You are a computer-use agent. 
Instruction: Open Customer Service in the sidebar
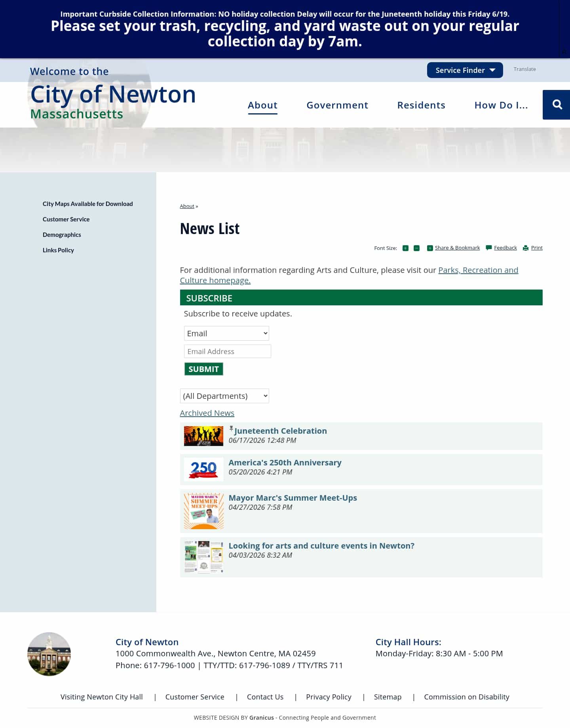[66, 219]
